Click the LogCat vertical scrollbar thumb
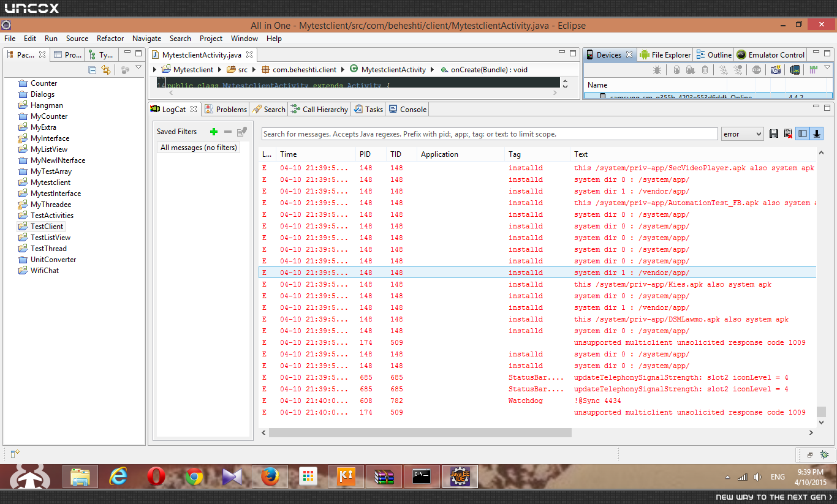The width and height of the screenshot is (837, 504). [821, 412]
